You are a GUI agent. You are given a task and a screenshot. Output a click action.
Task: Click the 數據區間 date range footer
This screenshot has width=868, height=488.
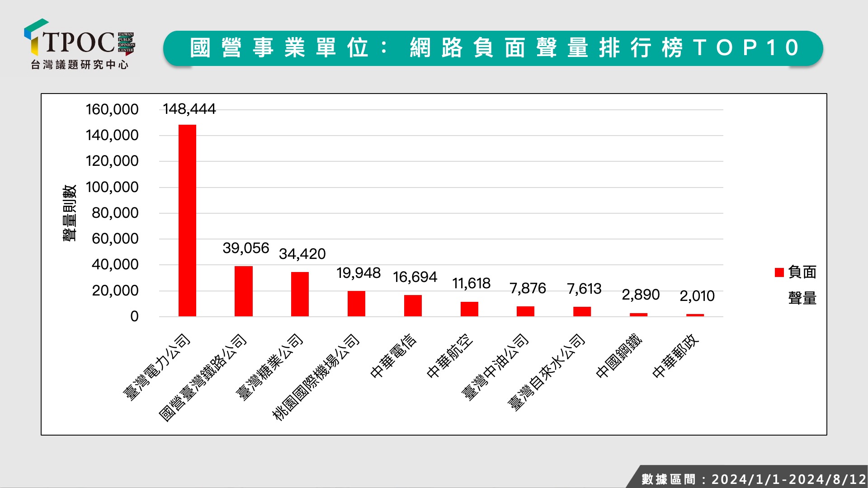(754, 479)
